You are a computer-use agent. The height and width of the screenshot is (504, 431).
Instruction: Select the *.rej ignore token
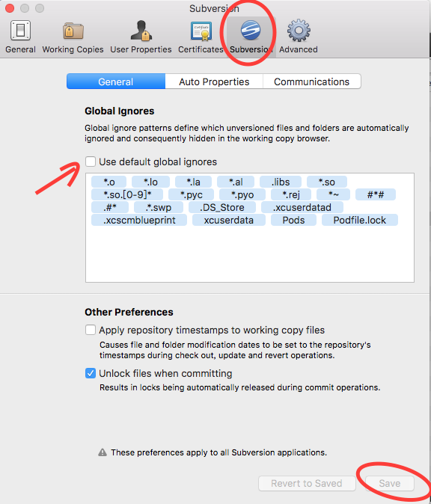(291, 194)
